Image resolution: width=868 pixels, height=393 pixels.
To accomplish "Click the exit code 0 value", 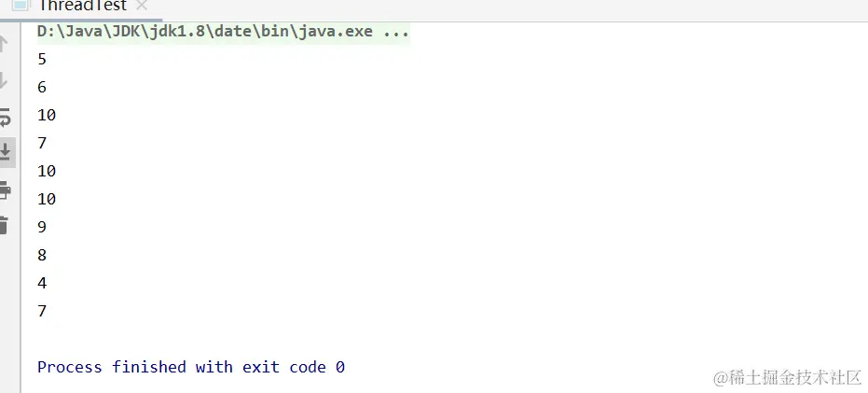I will tap(340, 367).
